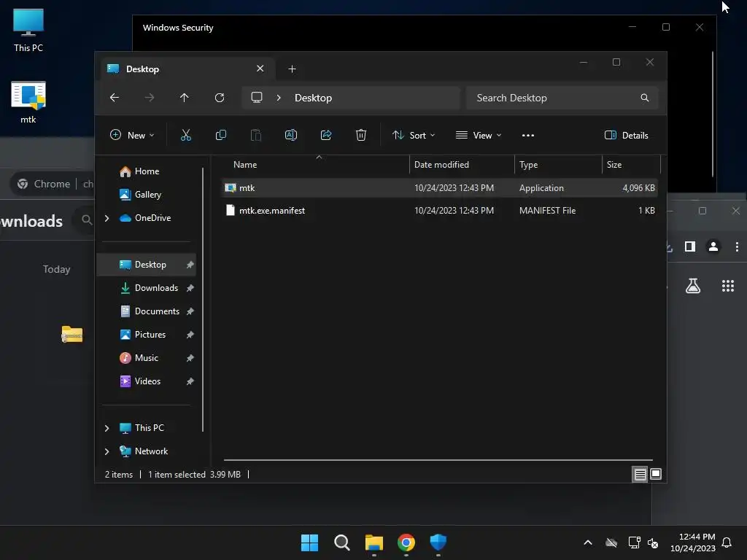The image size is (747, 560).
Task: Click the Chrome profile avatar icon
Action: pyautogui.click(x=713, y=246)
